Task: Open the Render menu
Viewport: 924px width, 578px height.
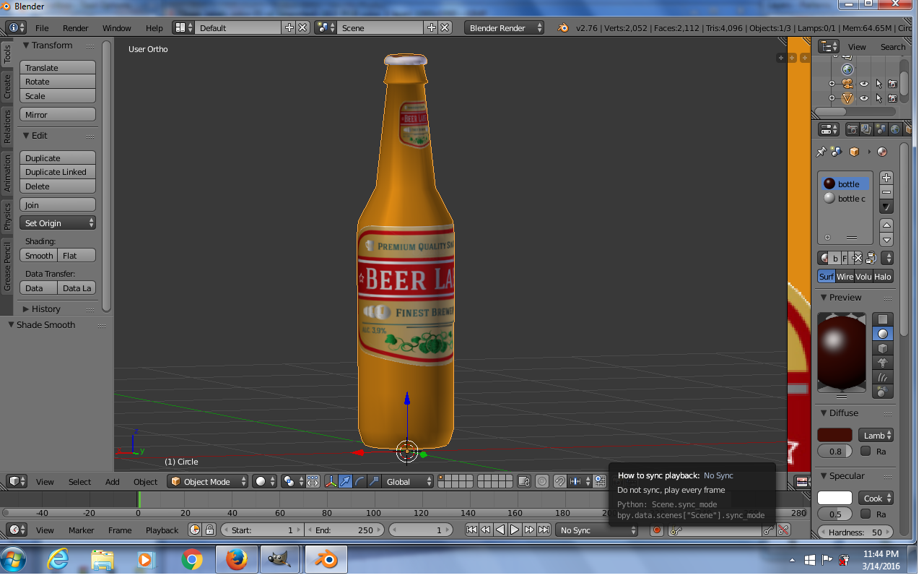Action: pyautogui.click(x=76, y=27)
